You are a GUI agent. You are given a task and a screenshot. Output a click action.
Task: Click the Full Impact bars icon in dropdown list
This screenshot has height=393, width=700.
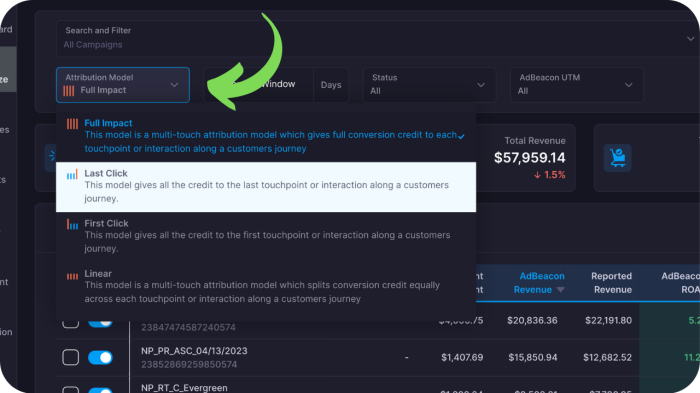click(x=72, y=124)
